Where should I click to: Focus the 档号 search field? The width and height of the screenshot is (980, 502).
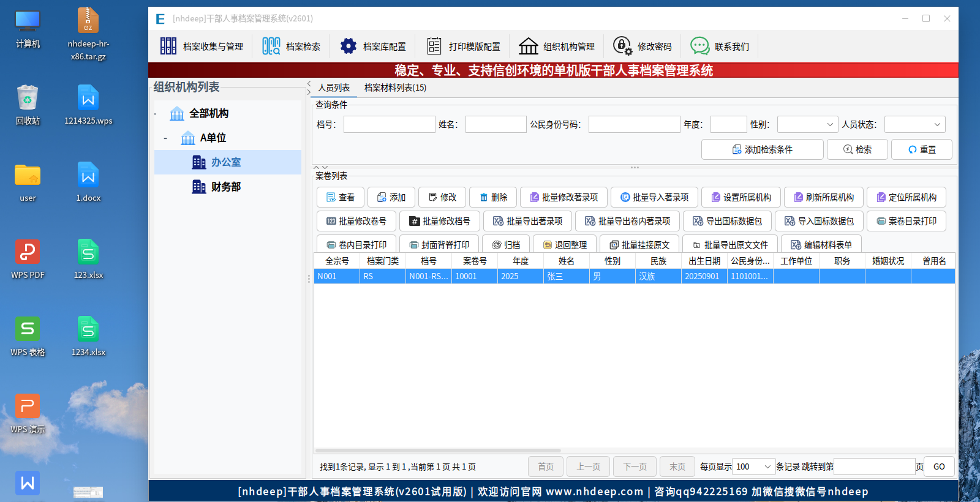click(390, 124)
